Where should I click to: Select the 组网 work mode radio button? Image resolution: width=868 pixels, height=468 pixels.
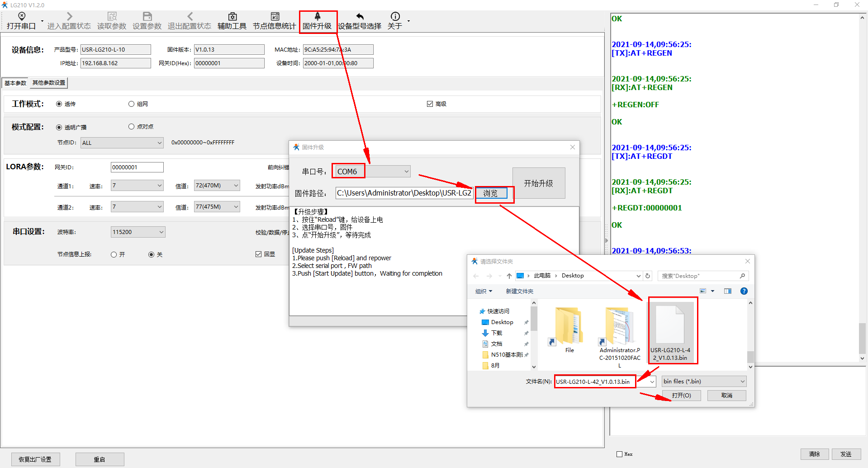click(131, 104)
